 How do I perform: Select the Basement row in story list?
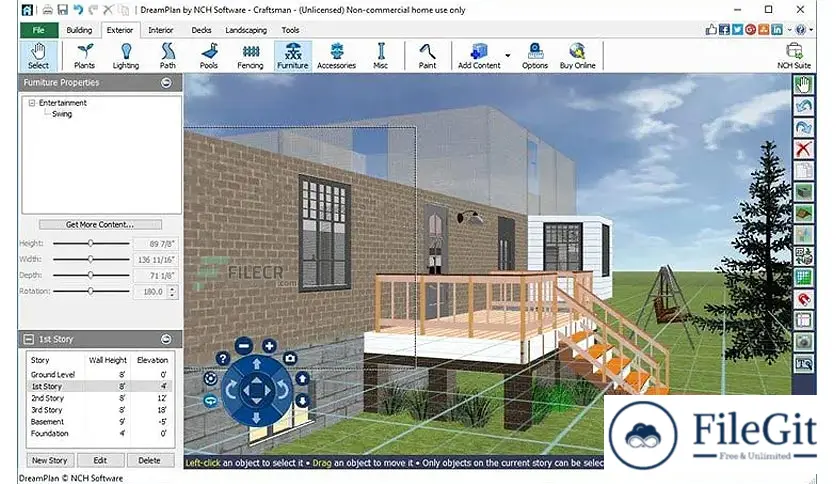(99, 422)
